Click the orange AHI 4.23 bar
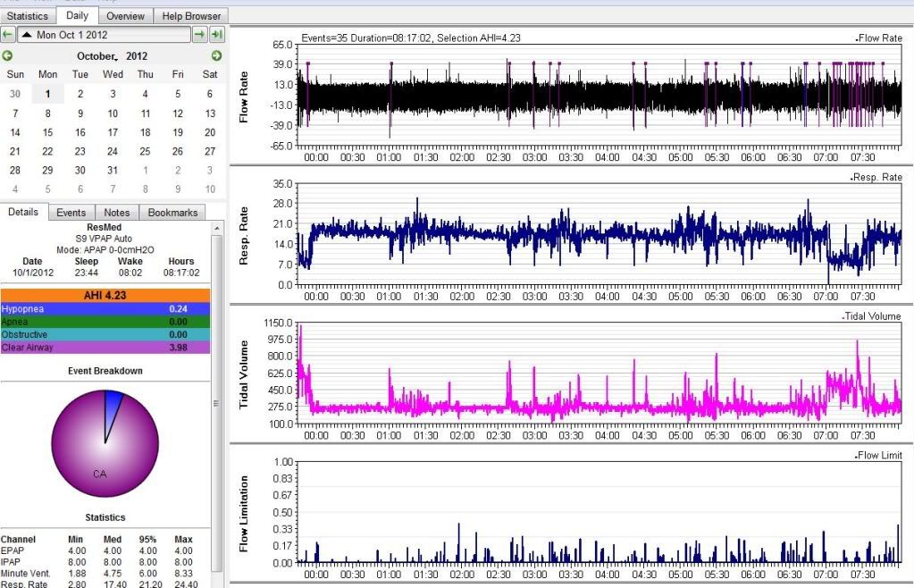Screen dimensions: 914x588 [x=105, y=296]
